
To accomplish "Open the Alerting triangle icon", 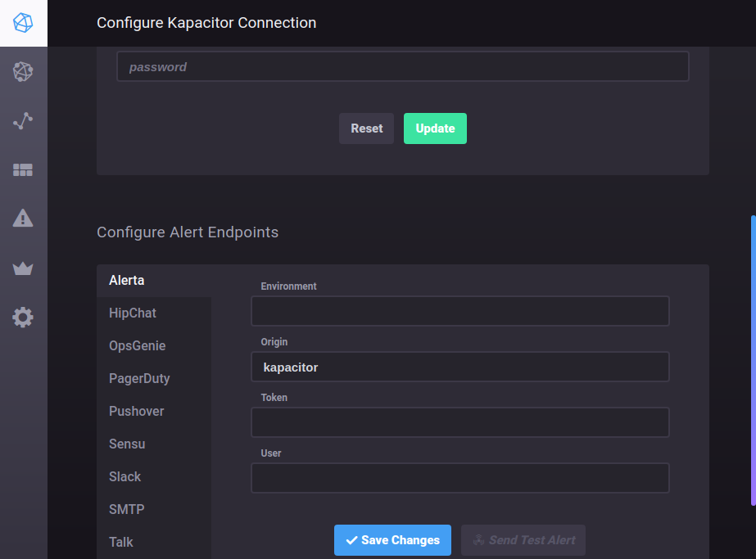I will (x=23, y=218).
